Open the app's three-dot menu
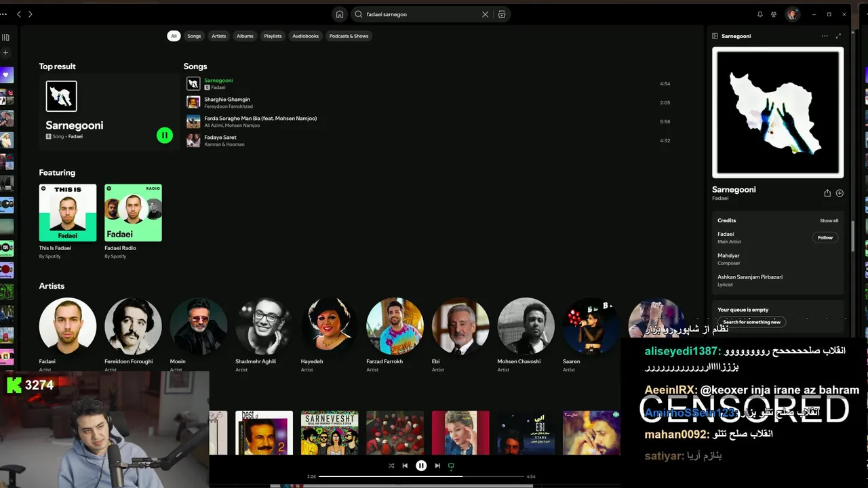 coord(4,14)
